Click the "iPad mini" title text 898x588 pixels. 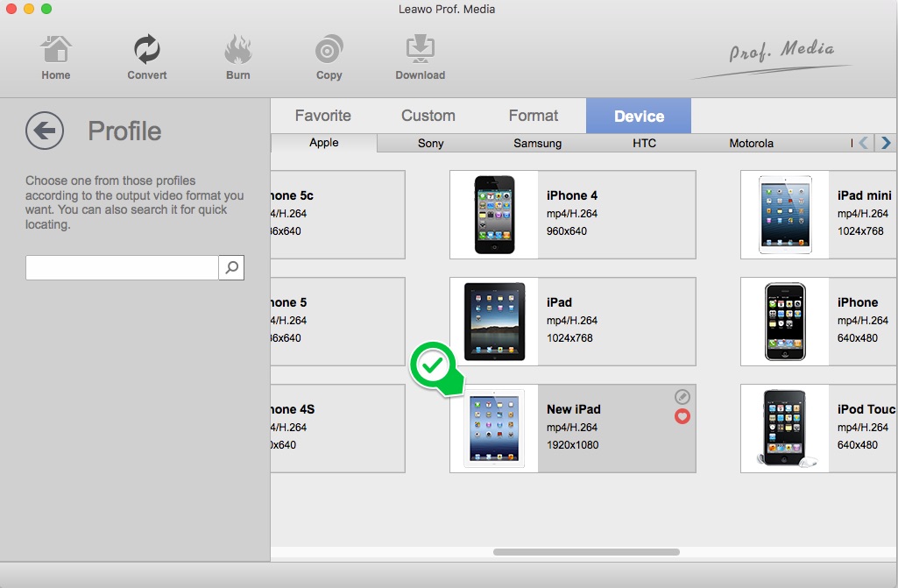coord(864,195)
